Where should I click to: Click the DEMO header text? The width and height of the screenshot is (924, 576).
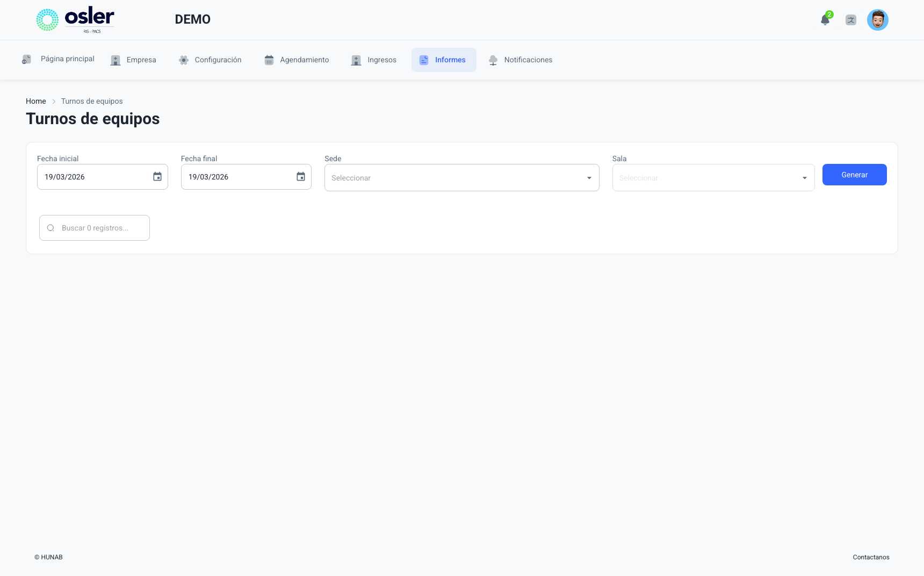pyautogui.click(x=193, y=19)
